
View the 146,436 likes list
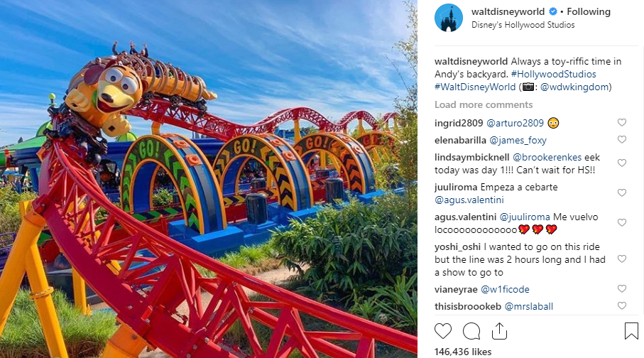tap(463, 352)
